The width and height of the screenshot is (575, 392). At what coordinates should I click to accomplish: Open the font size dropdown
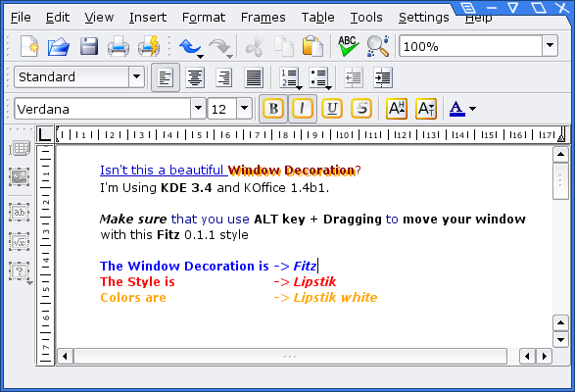[x=244, y=108]
